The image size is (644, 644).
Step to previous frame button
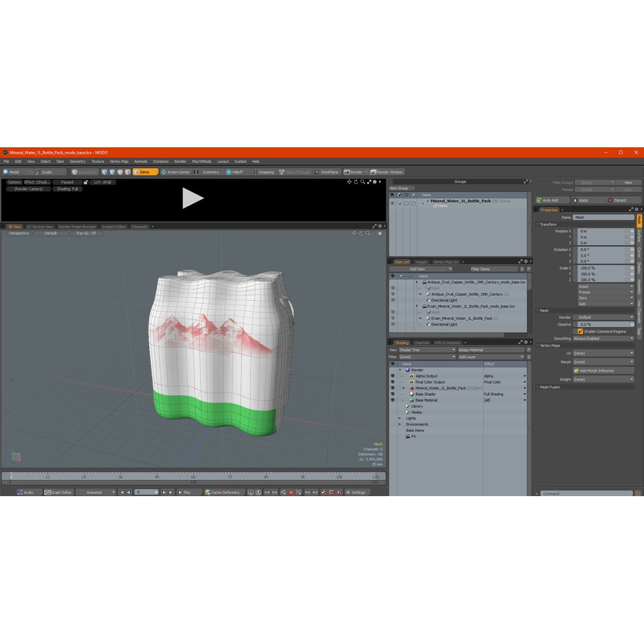(x=129, y=492)
